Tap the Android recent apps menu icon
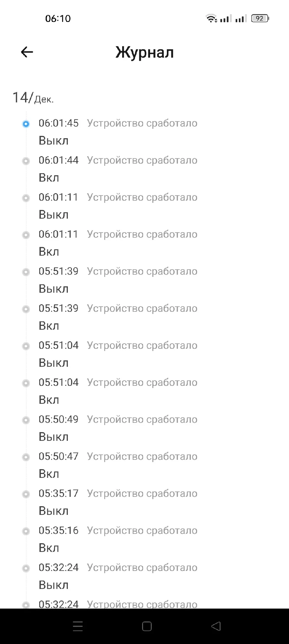289x644 pixels. click(x=78, y=626)
